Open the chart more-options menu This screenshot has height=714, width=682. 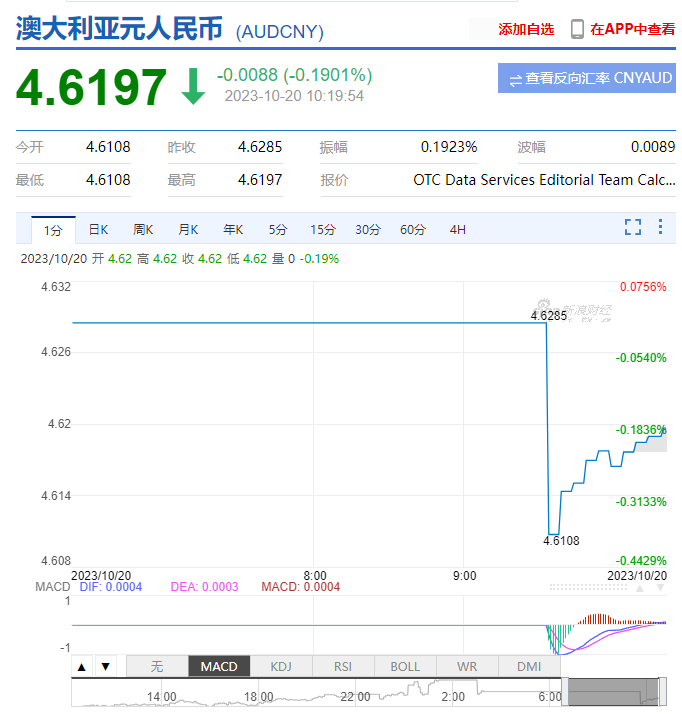tap(660, 228)
